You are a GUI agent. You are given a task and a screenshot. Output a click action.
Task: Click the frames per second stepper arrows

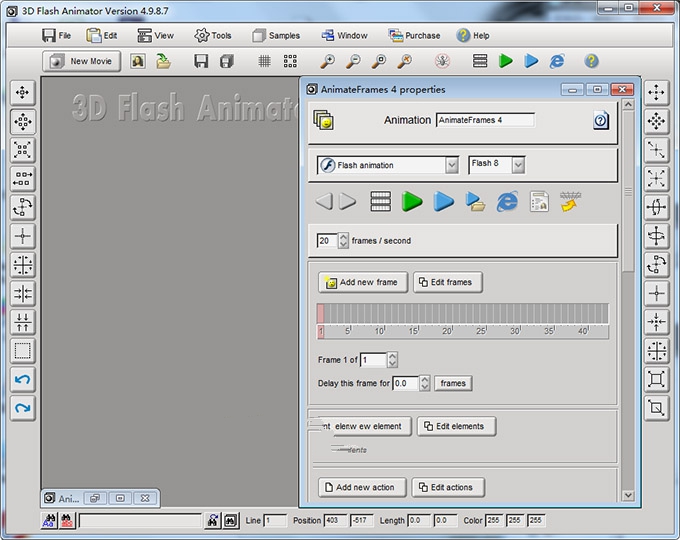point(343,241)
